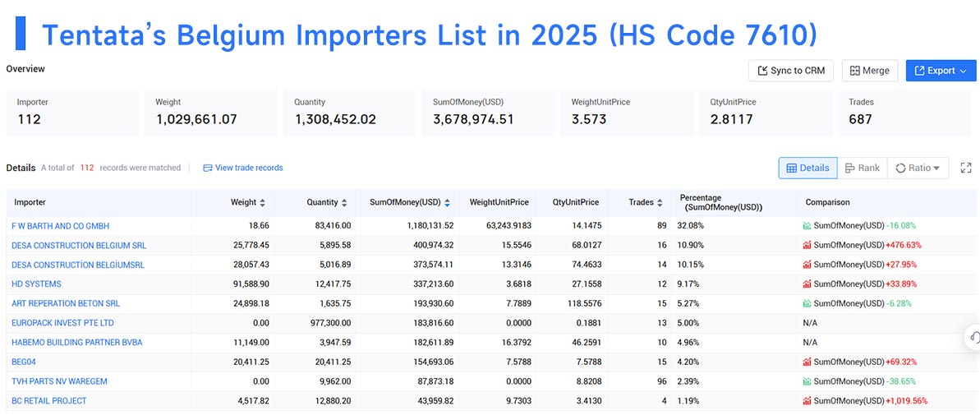This screenshot has height=420, width=980.
Task: Open importer DESA CONSTRUCTİON BELGİUMSRL
Action: (x=77, y=265)
